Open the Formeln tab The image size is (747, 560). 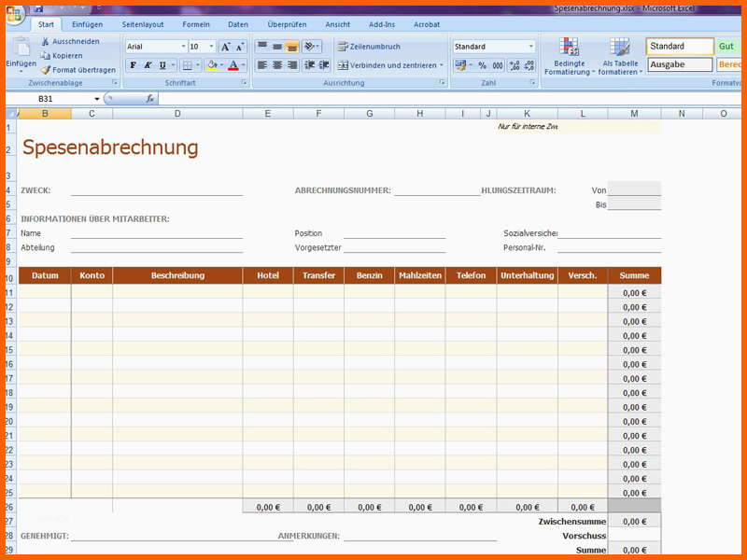tap(196, 24)
